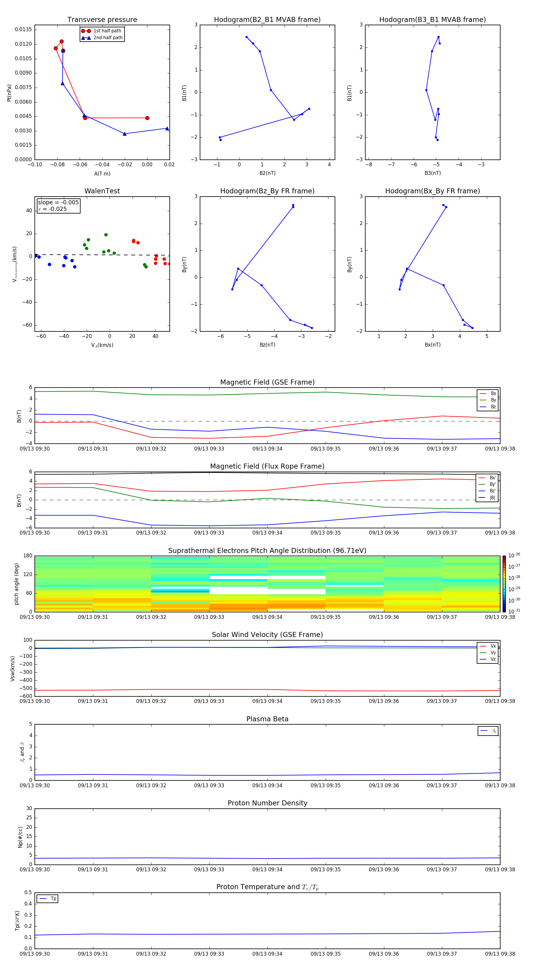The image size is (535, 980).
Task: Click the slope and r annotation box
Action: (58, 206)
